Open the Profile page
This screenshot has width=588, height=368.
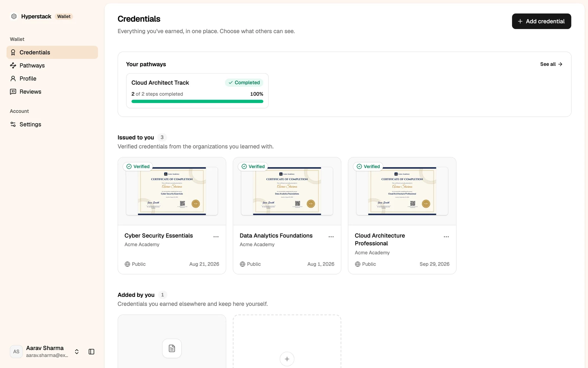(52, 78)
